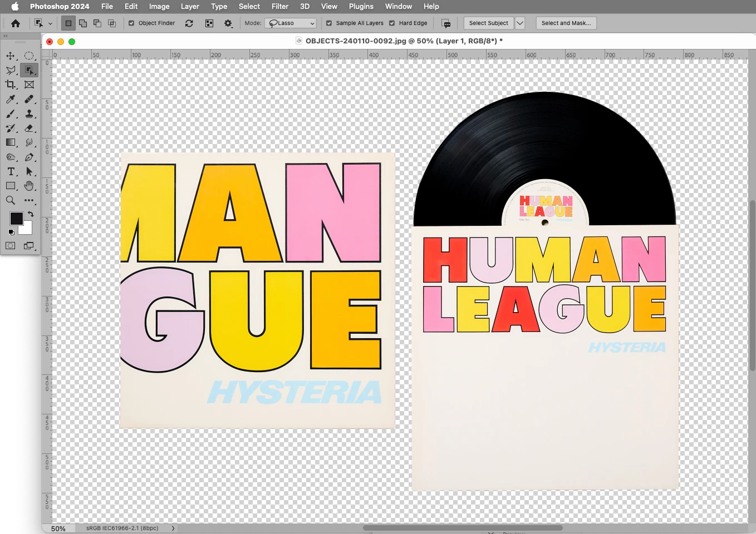Go to Photoshop Home screen
756x534 pixels.
pyautogui.click(x=16, y=23)
